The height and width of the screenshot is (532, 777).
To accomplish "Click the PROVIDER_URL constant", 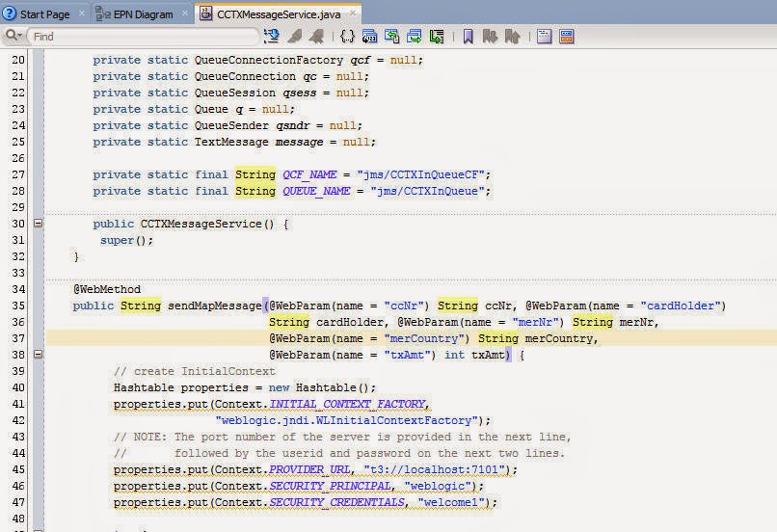I will click(309, 469).
